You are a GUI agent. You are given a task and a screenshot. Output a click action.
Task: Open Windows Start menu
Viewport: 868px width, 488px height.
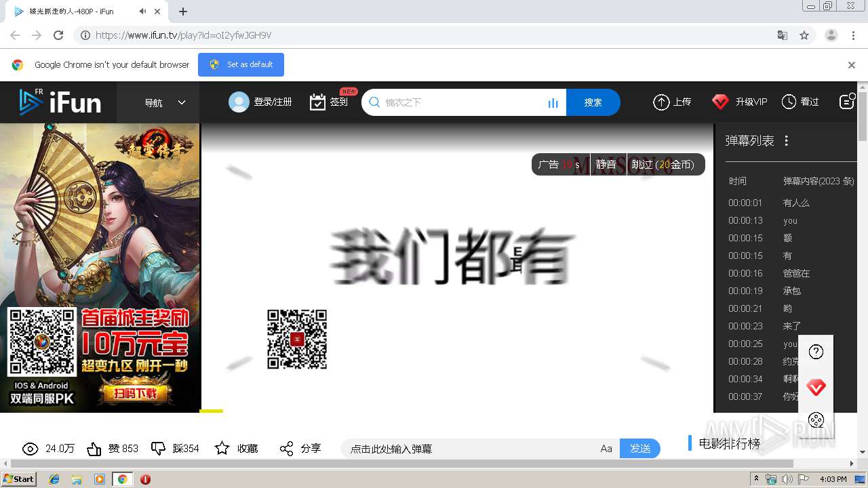(18, 479)
